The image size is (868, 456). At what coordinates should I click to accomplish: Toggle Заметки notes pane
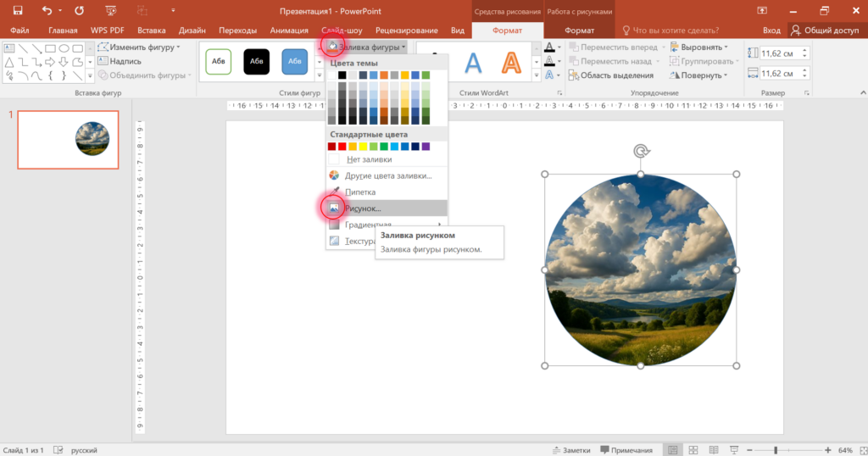(572, 450)
